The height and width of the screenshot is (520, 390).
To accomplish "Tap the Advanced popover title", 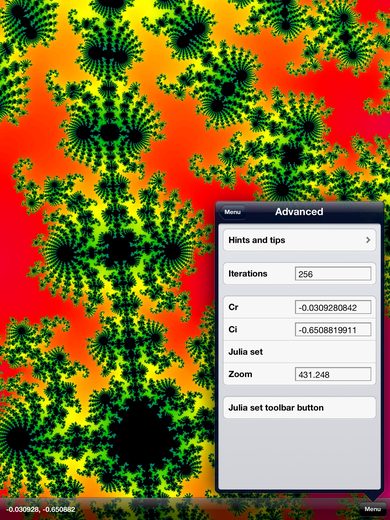I will pos(299,212).
